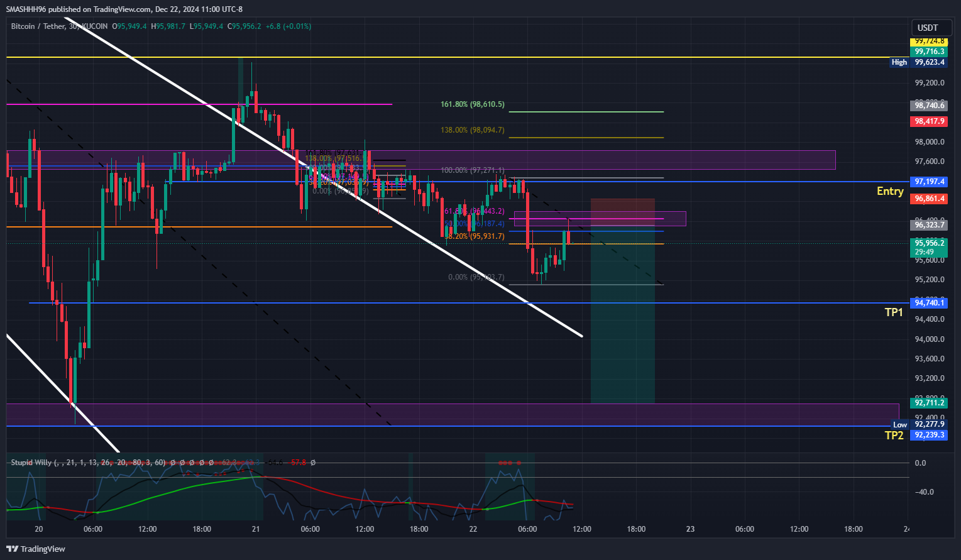Open the Stupid Willy indicator legend
The height and width of the screenshot is (560, 961).
(x=88, y=463)
